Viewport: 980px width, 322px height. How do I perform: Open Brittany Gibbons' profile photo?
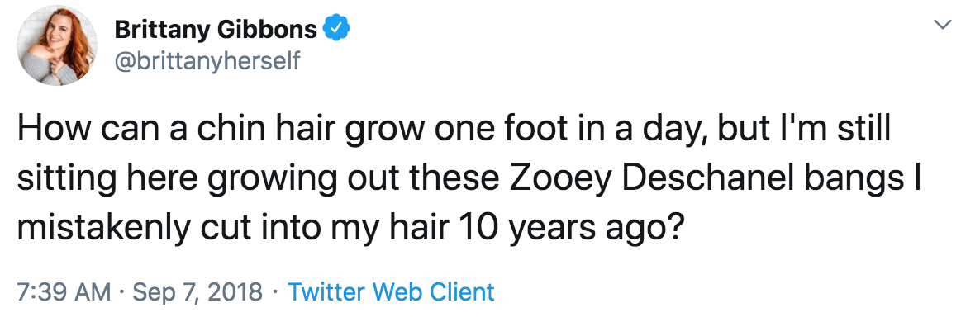pos(56,45)
